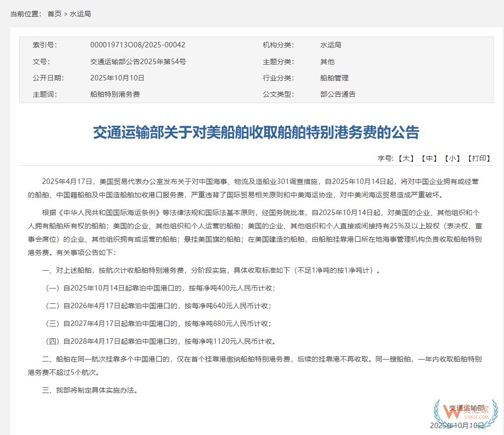Click the 打印 print button
504x435 pixels.
pos(478,158)
